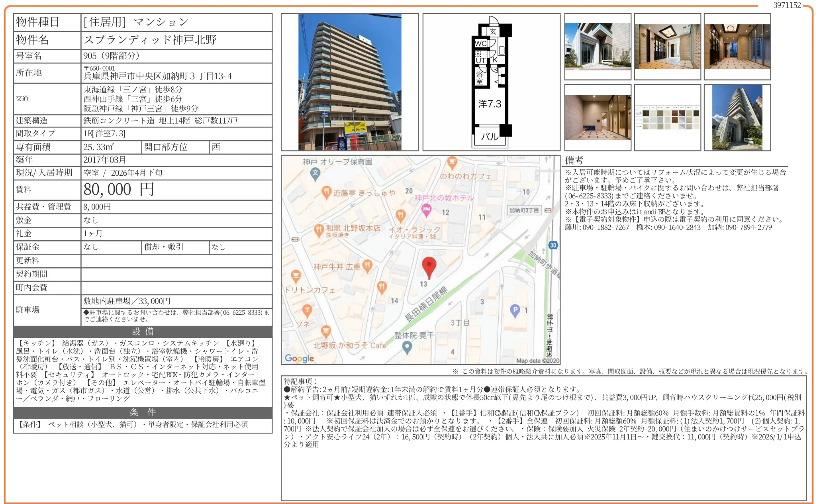Open the lobby interior thumbnail photo
The height and width of the screenshot is (504, 819).
(667, 46)
